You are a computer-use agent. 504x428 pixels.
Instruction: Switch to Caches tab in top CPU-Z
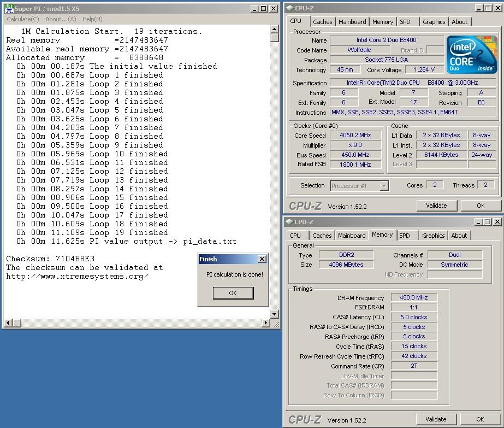tap(322, 22)
